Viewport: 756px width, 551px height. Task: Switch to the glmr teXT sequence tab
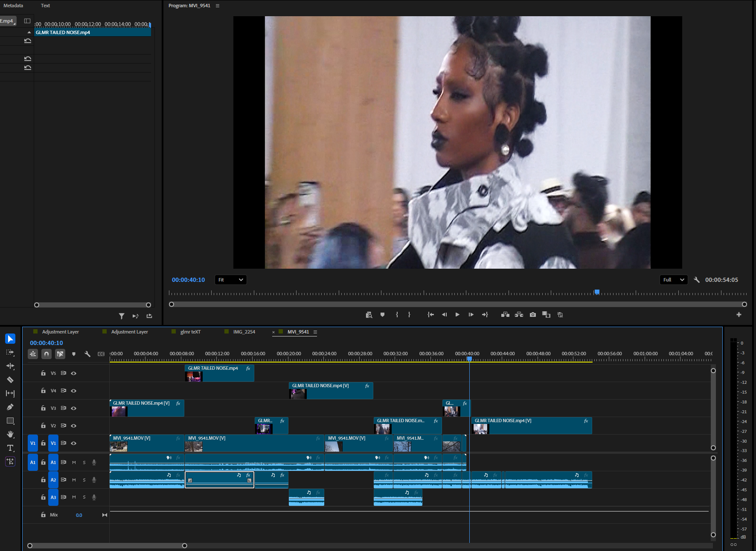click(190, 332)
